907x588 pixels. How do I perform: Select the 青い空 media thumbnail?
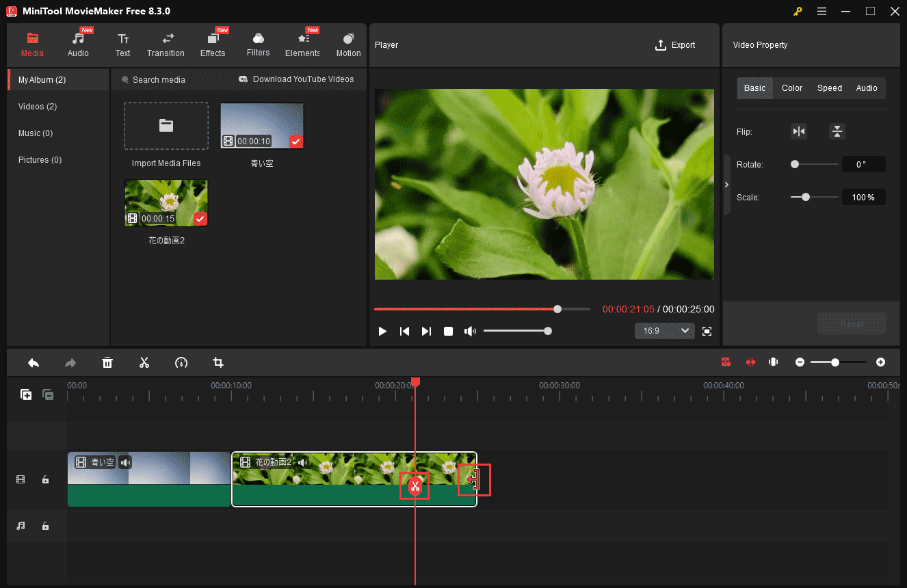point(262,126)
